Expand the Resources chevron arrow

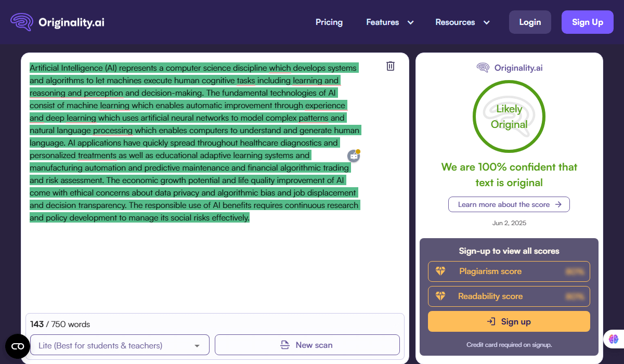click(487, 22)
